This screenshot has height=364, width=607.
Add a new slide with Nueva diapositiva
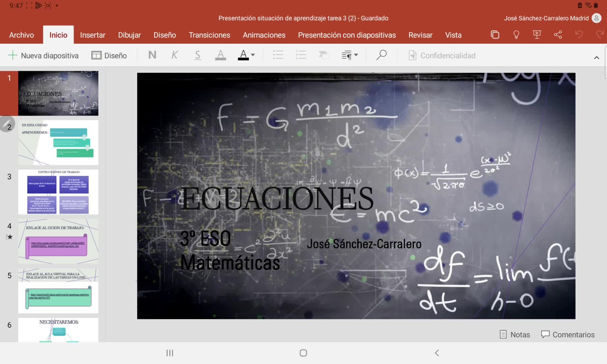[x=43, y=55]
